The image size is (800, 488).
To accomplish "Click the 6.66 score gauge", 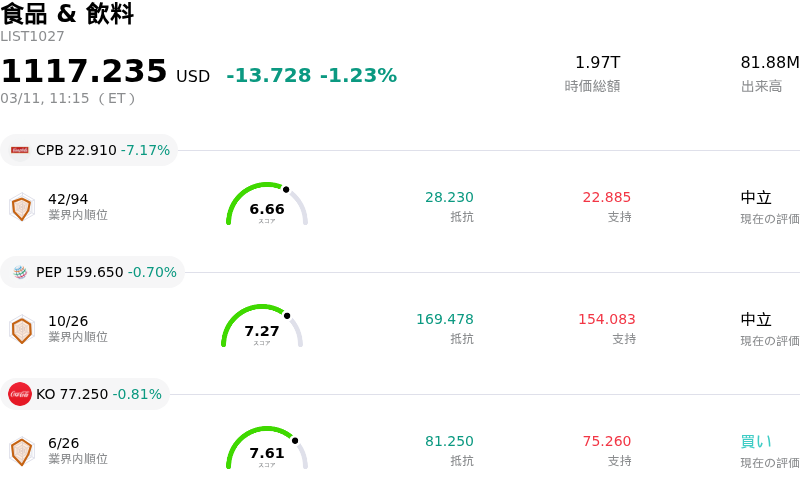I will click(267, 205).
